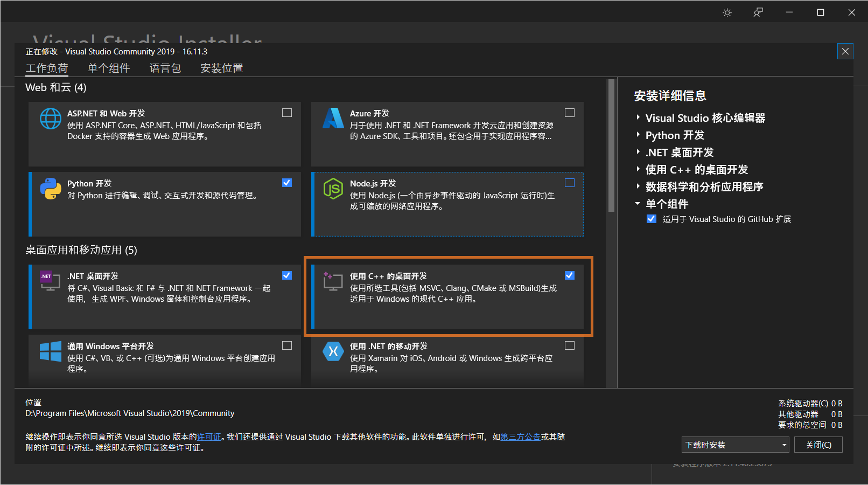Click the Xamarin .NET mobile development icon
This screenshot has width=868, height=485.
[333, 351]
